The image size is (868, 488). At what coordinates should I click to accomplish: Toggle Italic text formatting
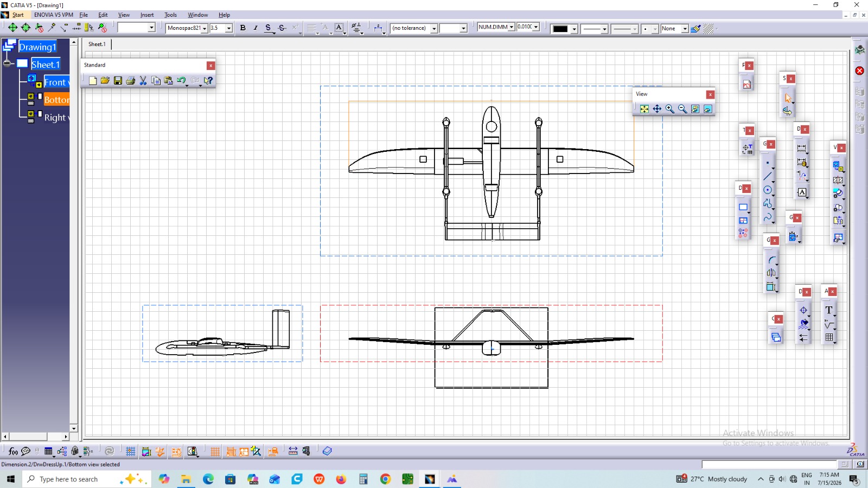click(256, 28)
